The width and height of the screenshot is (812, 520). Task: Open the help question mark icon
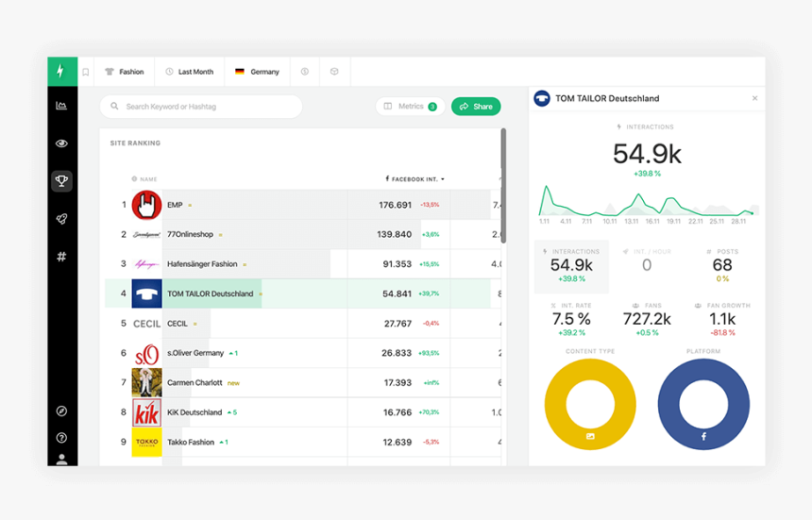pos(61,438)
